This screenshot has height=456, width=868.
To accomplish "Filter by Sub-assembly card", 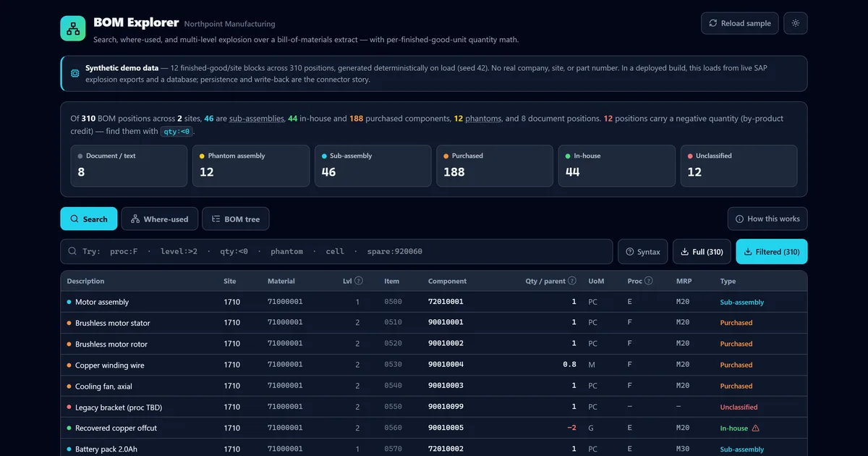I will coord(373,166).
